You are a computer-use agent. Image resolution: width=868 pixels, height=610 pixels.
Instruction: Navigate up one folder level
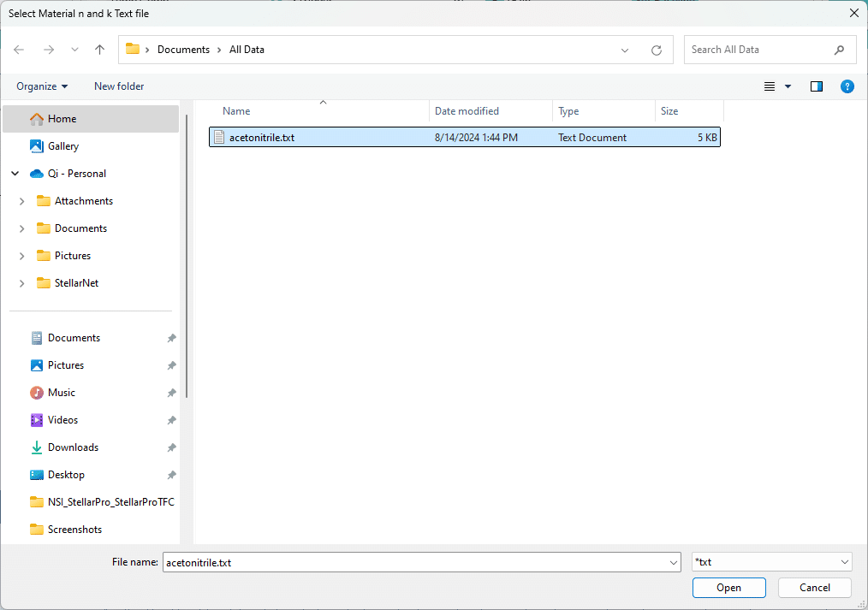pos(99,50)
